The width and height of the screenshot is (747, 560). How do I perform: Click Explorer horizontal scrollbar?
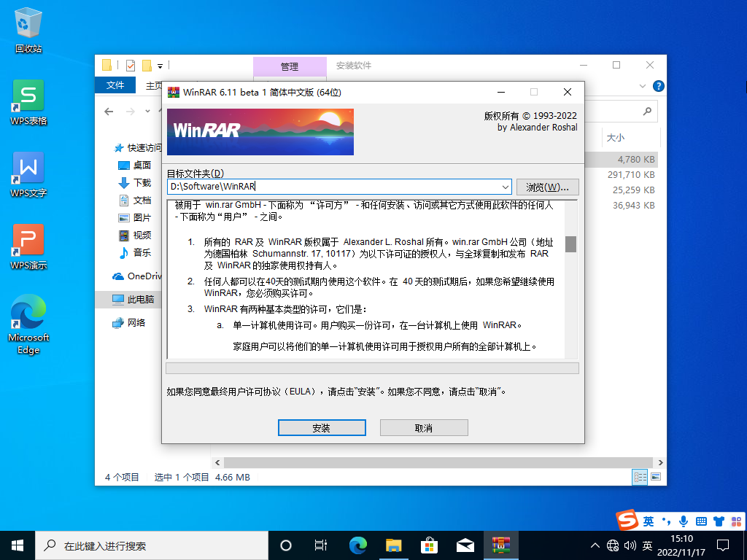point(438,462)
